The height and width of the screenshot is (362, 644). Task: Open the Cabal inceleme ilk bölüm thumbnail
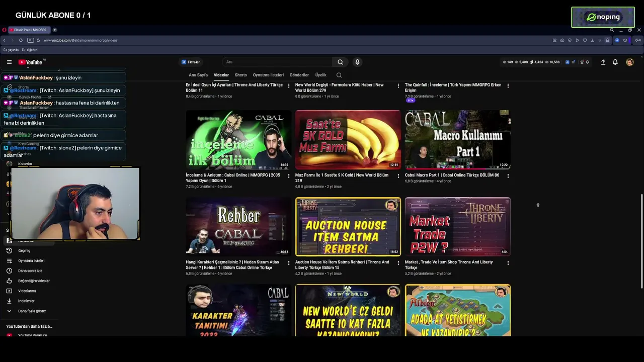[x=238, y=140]
